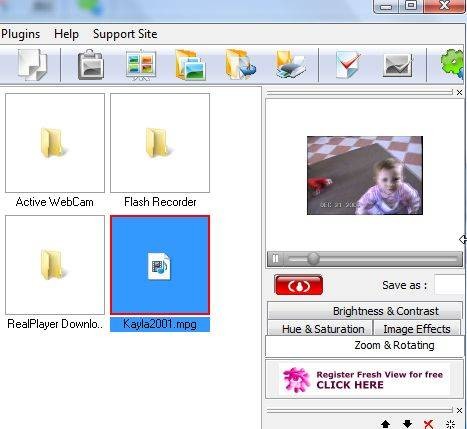Image resolution: width=467 pixels, height=429 pixels.
Task: Open the Image Effects tab
Action: click(417, 329)
